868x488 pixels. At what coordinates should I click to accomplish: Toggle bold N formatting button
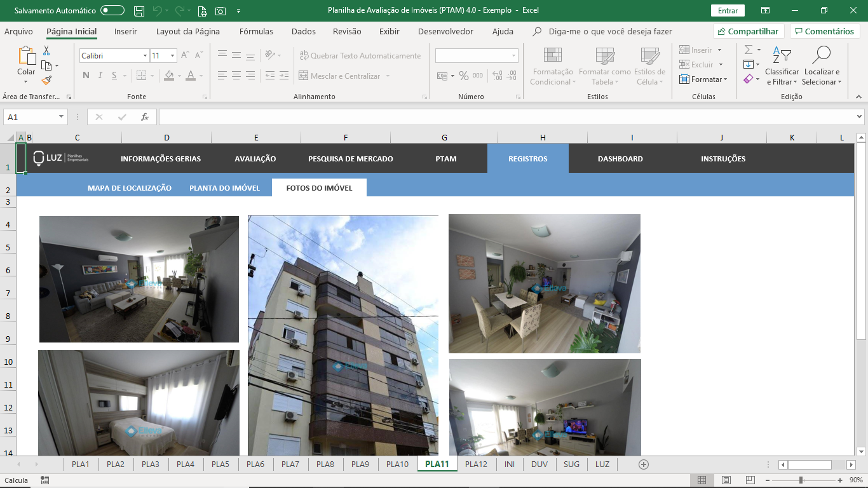86,76
